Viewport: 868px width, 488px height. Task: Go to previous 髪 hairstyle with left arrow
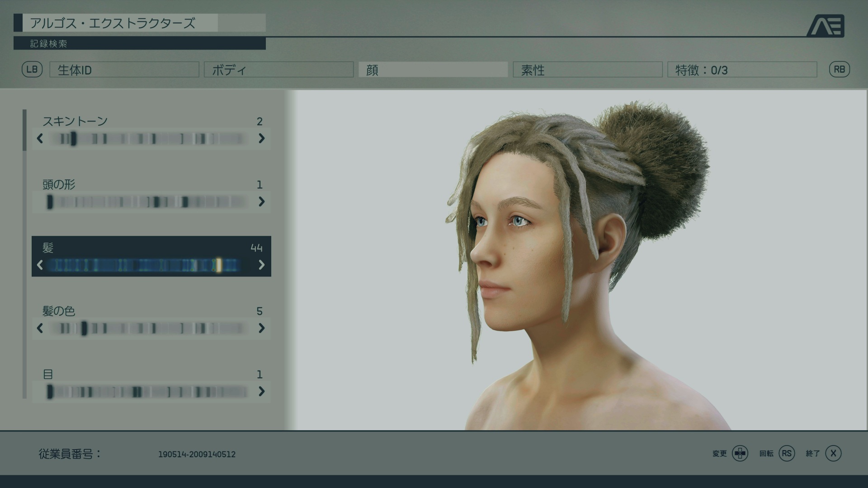[40, 265]
